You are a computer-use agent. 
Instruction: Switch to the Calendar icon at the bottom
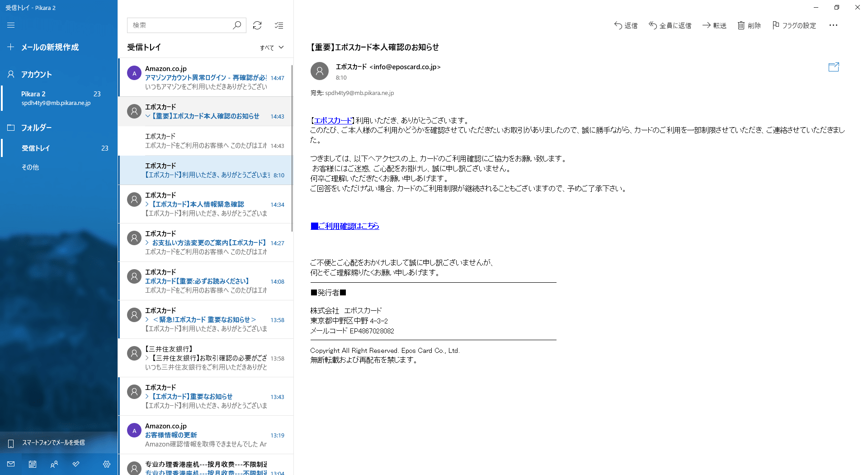pyautogui.click(x=33, y=464)
